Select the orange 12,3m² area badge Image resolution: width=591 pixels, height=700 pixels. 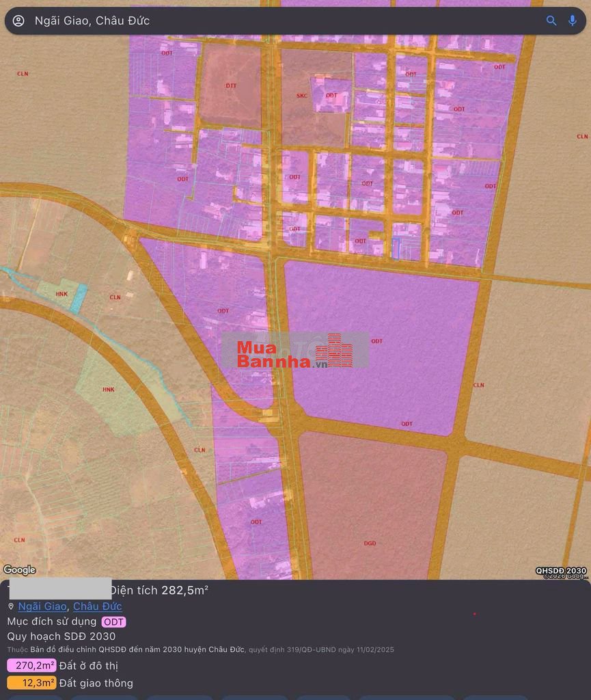[31, 683]
